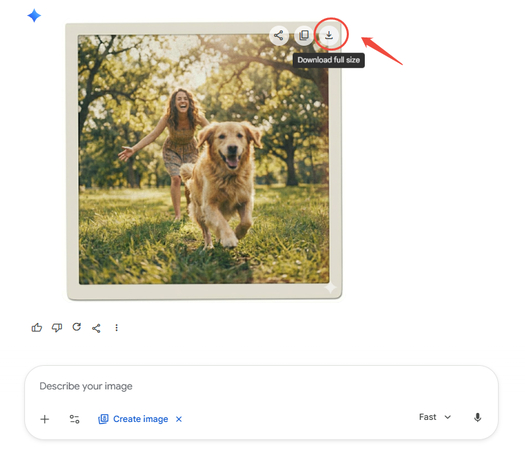Click the blue Gemini sparkle logo

34,15
